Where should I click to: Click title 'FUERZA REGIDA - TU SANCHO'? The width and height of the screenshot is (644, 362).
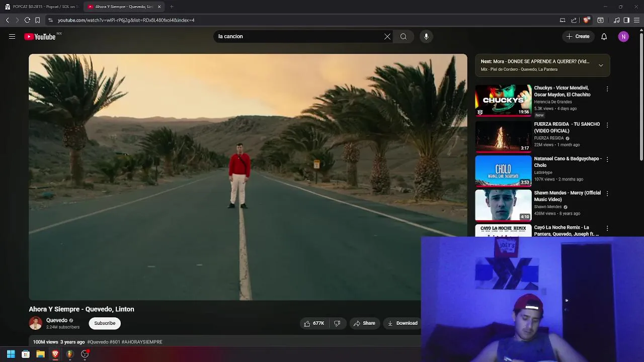pos(567,127)
